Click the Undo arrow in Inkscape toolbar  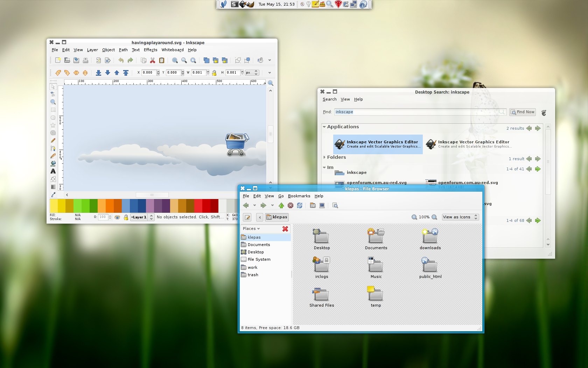point(121,60)
